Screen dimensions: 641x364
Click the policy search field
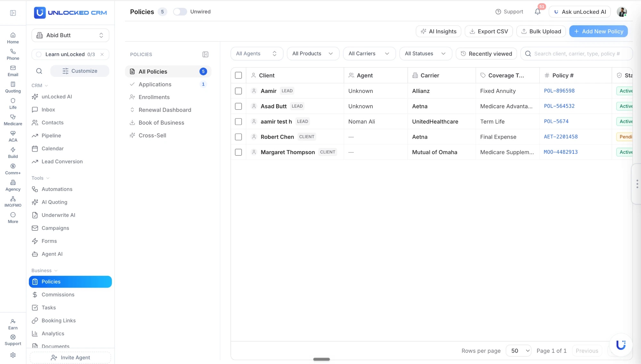(x=576, y=54)
